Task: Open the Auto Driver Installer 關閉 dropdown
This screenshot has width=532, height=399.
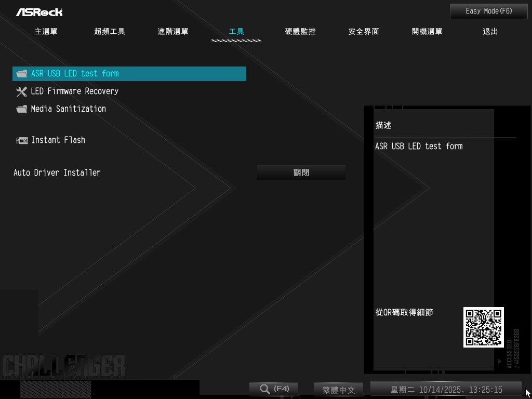Action: click(x=301, y=173)
